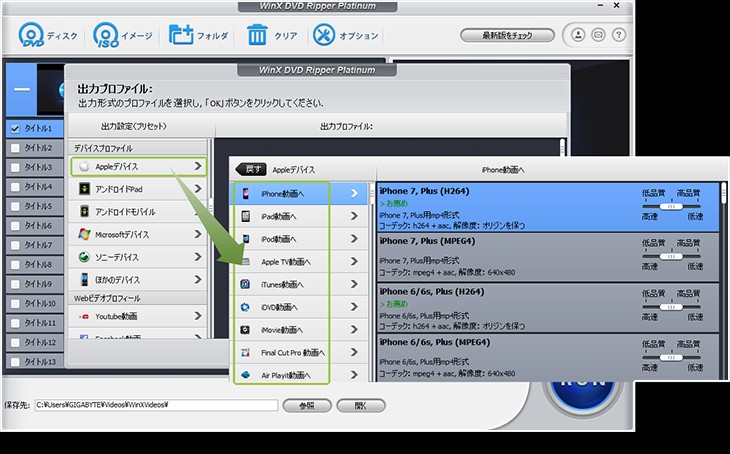The image size is (730, 454).
Task: Check the タイトル4 checkbox
Action: 15,187
